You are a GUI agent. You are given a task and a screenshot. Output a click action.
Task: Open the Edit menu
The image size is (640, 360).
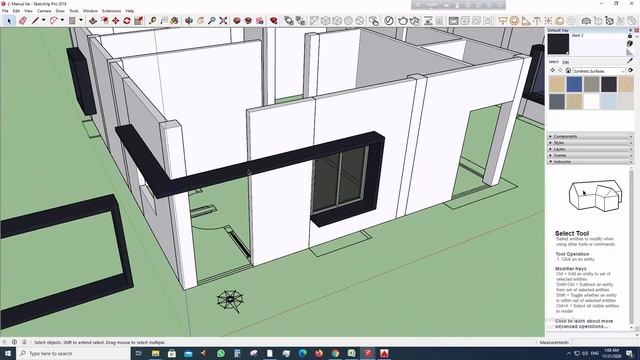pos(16,11)
